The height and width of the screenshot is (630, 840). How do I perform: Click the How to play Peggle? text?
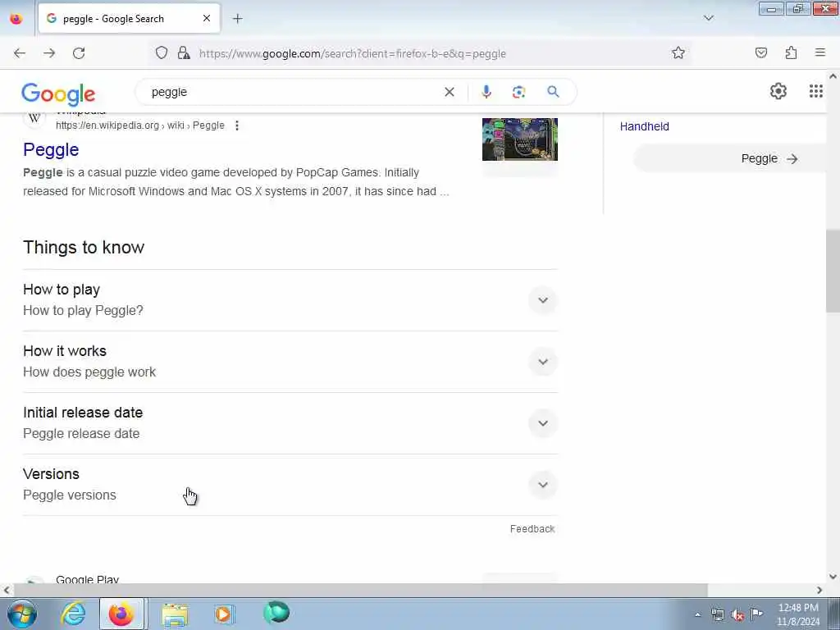click(83, 311)
